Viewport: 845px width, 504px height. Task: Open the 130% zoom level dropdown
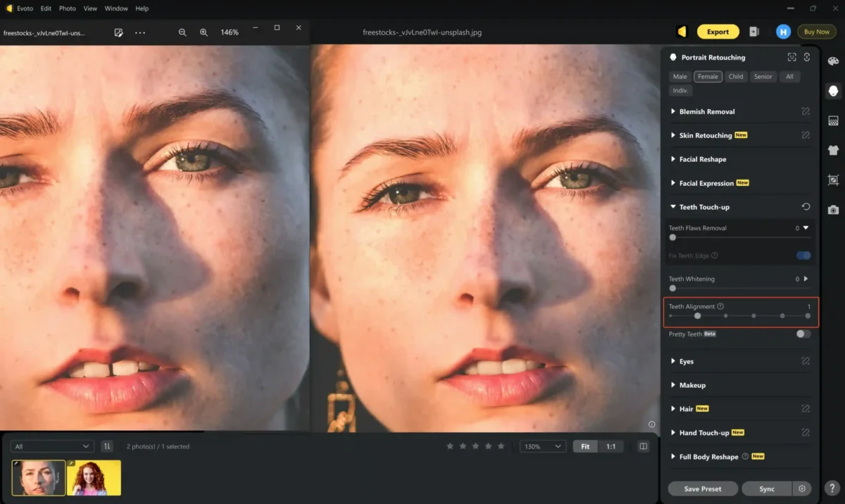(x=542, y=446)
